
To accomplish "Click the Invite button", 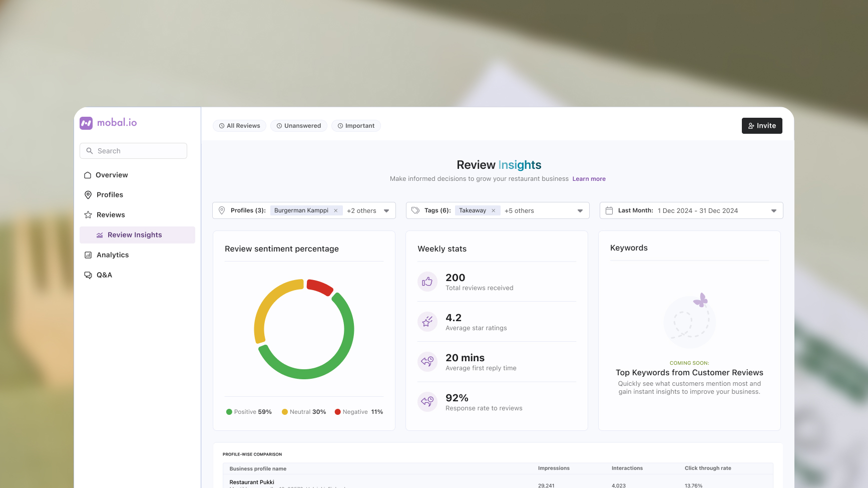I will click(x=762, y=126).
